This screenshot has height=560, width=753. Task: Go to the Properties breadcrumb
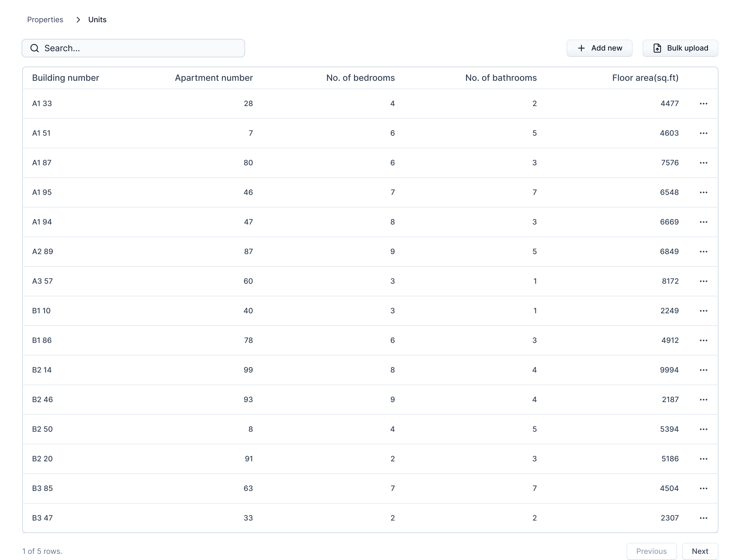click(x=45, y=20)
